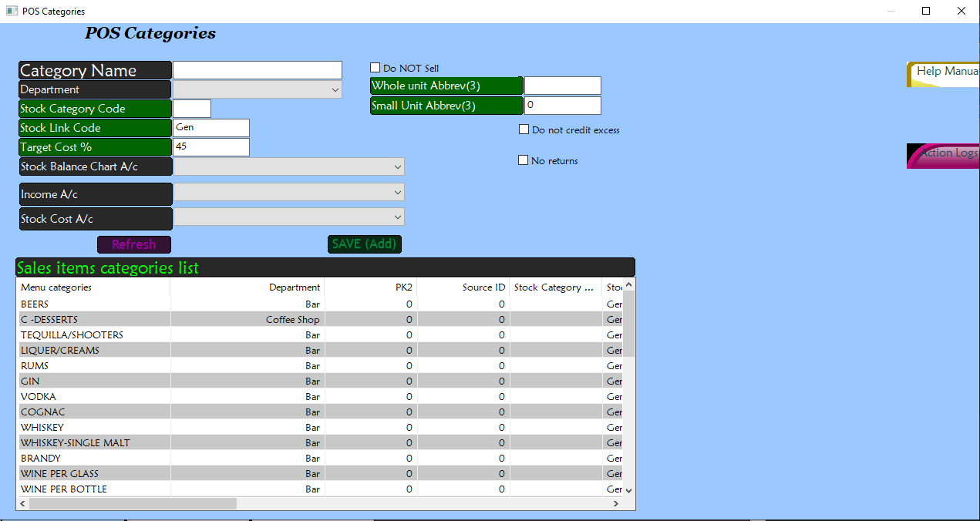Sort by the Menu categories column header
980x521 pixels.
[x=93, y=287]
